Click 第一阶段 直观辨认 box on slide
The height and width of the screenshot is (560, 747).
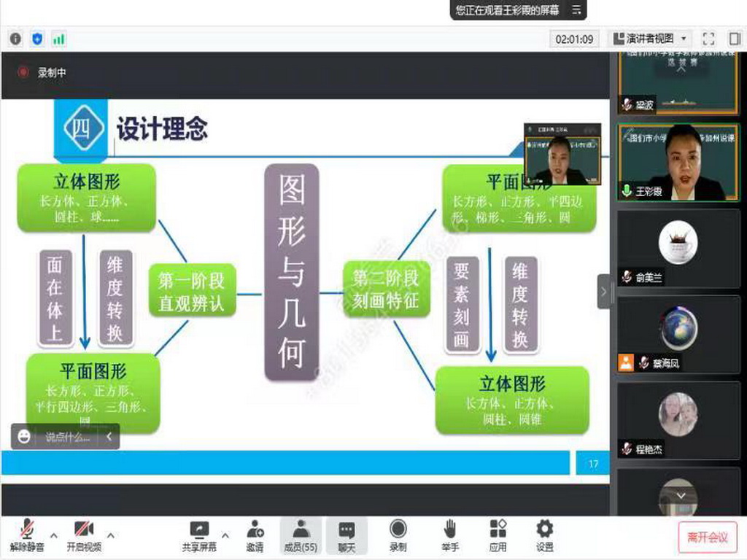click(192, 290)
